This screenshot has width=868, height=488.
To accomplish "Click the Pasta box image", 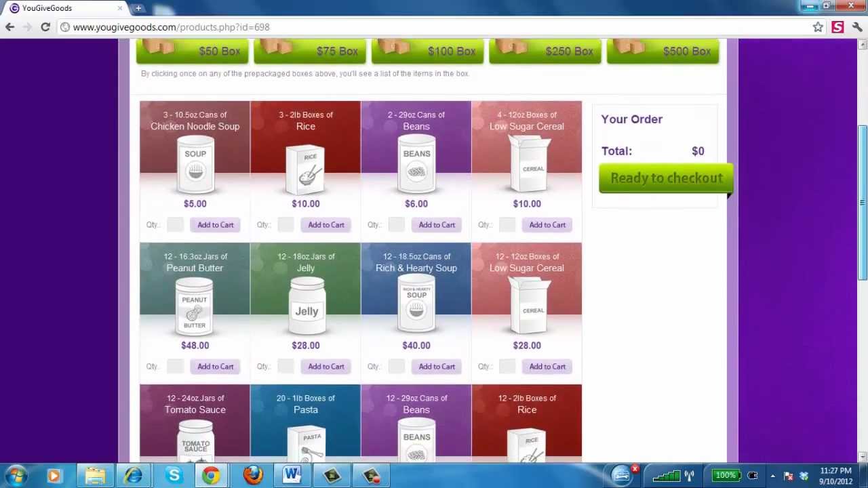I will tap(307, 444).
